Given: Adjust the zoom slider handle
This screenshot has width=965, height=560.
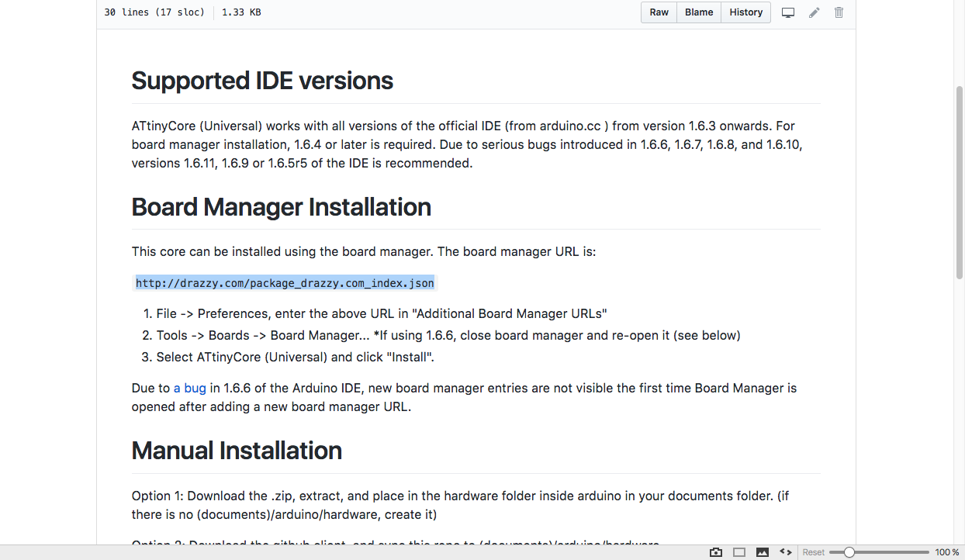Looking at the screenshot, I should (x=849, y=552).
